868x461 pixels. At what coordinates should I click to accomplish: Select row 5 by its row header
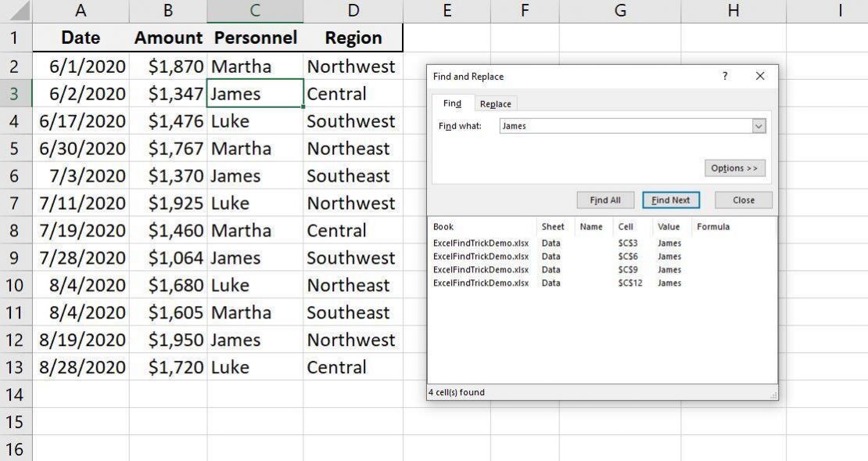[x=16, y=148]
